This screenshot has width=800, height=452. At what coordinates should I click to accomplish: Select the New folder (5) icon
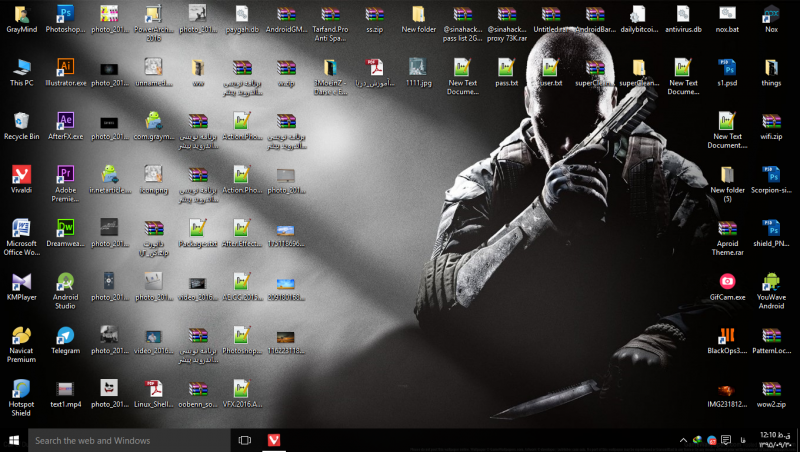point(727,184)
